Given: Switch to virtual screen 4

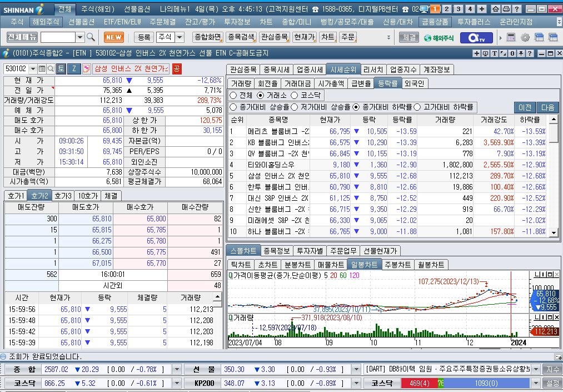Looking at the screenshot, I should (470, 9).
